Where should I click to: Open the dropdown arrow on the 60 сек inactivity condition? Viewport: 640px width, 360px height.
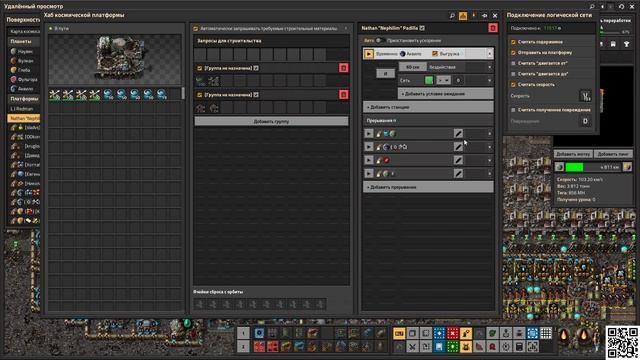coord(489,67)
